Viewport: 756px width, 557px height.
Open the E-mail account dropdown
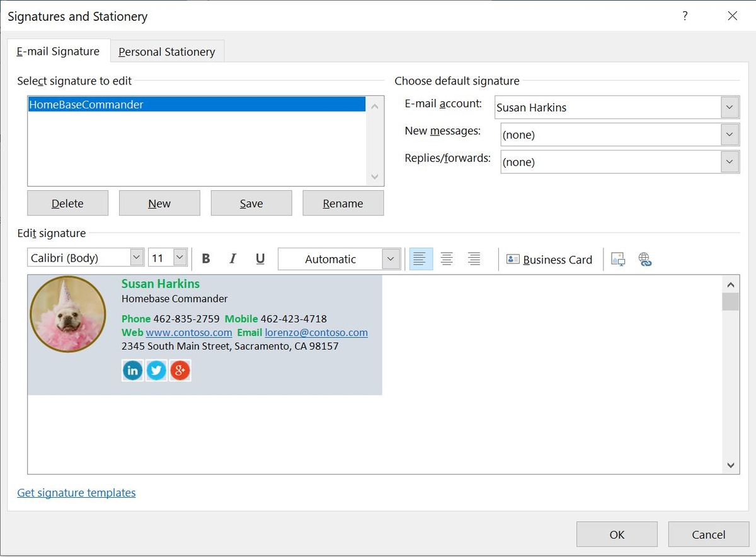coord(729,107)
